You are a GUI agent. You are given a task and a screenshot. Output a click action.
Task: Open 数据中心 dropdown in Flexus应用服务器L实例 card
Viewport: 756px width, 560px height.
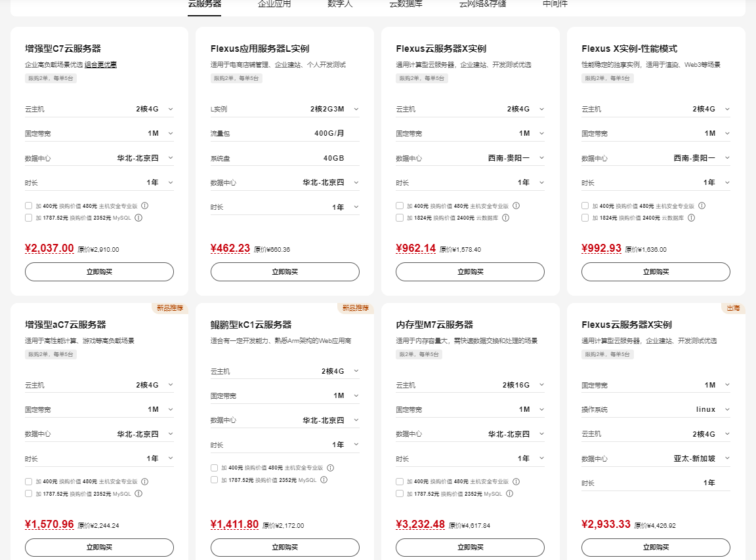coord(285,183)
